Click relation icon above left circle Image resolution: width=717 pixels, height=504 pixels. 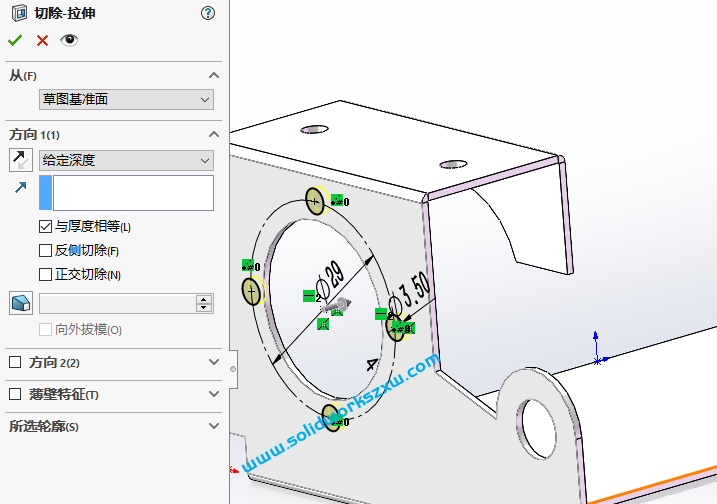[248, 265]
